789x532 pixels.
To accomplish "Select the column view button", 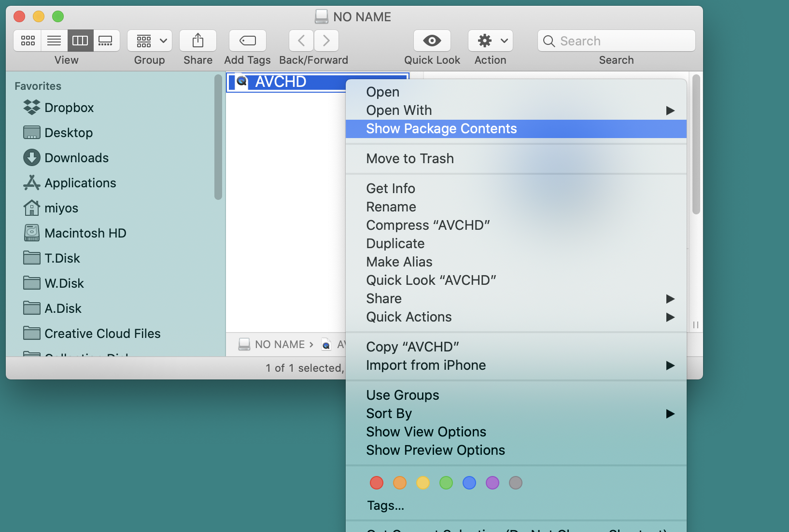I will tap(80, 41).
